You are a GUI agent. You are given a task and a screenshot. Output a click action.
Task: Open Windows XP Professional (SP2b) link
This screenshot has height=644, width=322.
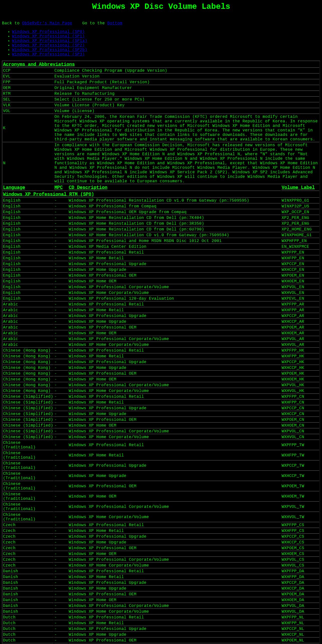(x=49, y=50)
